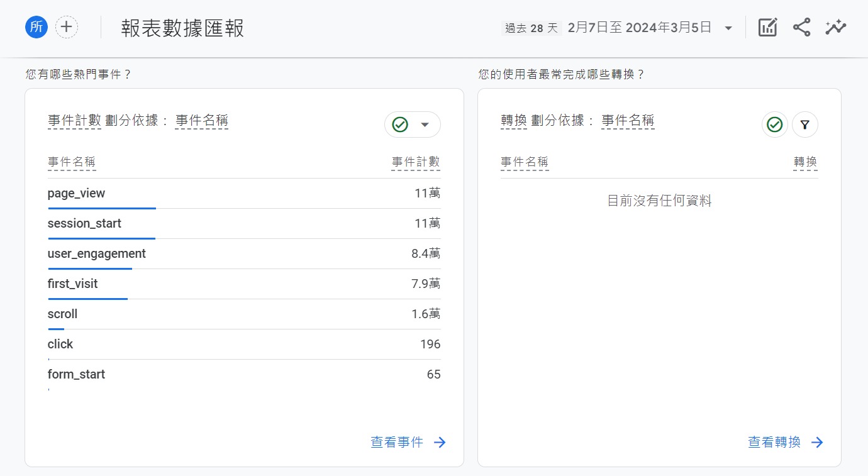Viewport: 868px width, 476px height.
Task: Select the 查看事件 link
Action: 396,442
